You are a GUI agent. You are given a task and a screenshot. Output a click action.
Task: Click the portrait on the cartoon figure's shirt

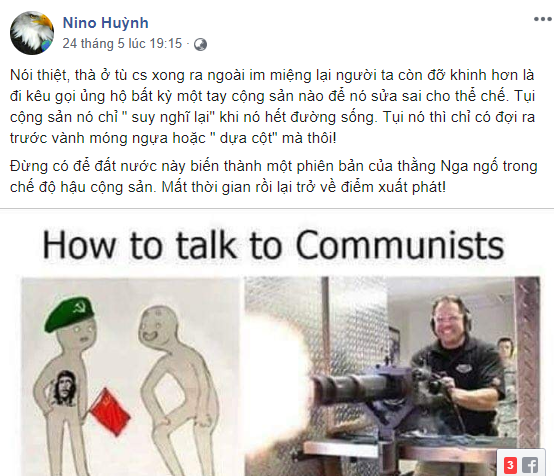(64, 388)
